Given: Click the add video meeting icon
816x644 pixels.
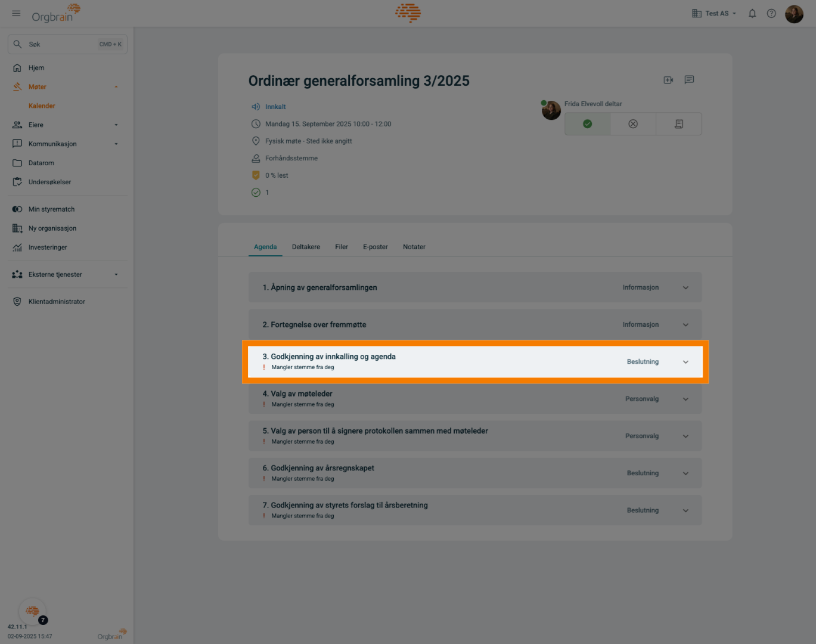Looking at the screenshot, I should 668,80.
